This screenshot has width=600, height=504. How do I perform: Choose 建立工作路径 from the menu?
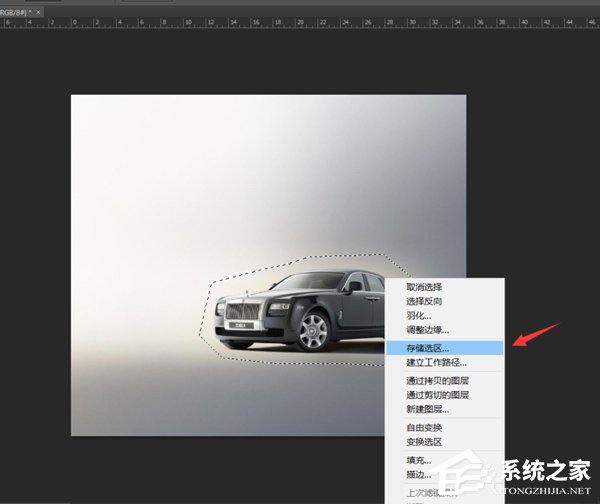click(436, 362)
